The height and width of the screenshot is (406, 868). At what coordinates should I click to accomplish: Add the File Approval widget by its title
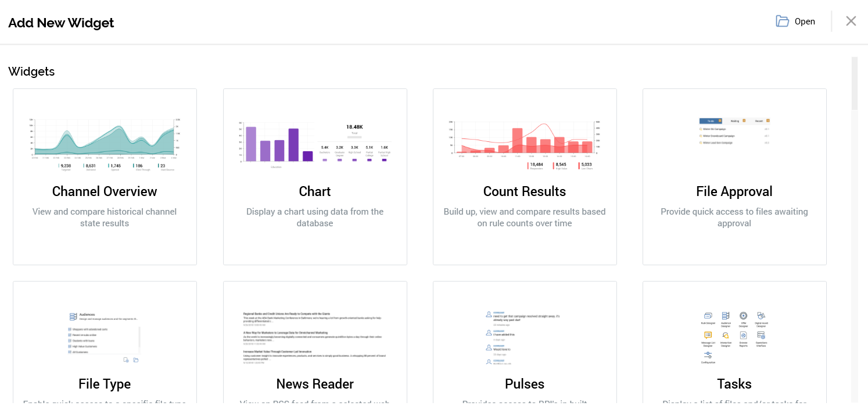tap(734, 191)
